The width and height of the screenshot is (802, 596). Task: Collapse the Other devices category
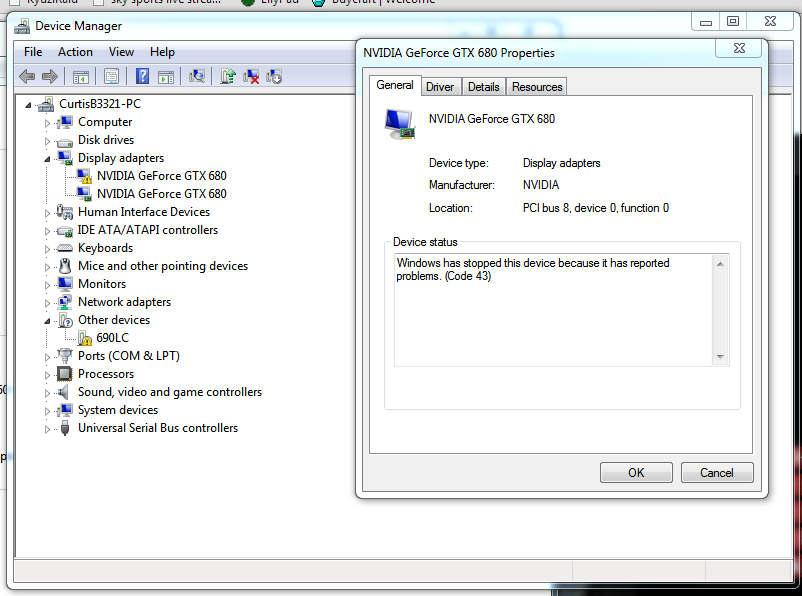[47, 321]
